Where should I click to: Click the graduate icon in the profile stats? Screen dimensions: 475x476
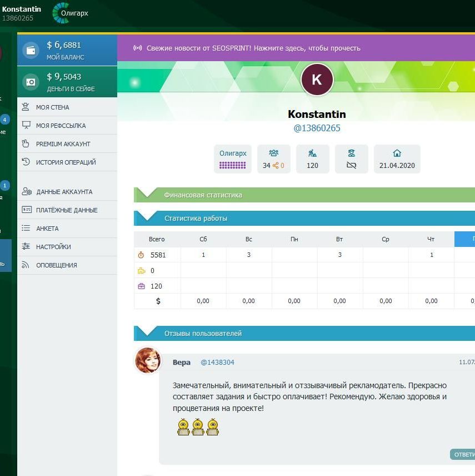[x=351, y=153]
